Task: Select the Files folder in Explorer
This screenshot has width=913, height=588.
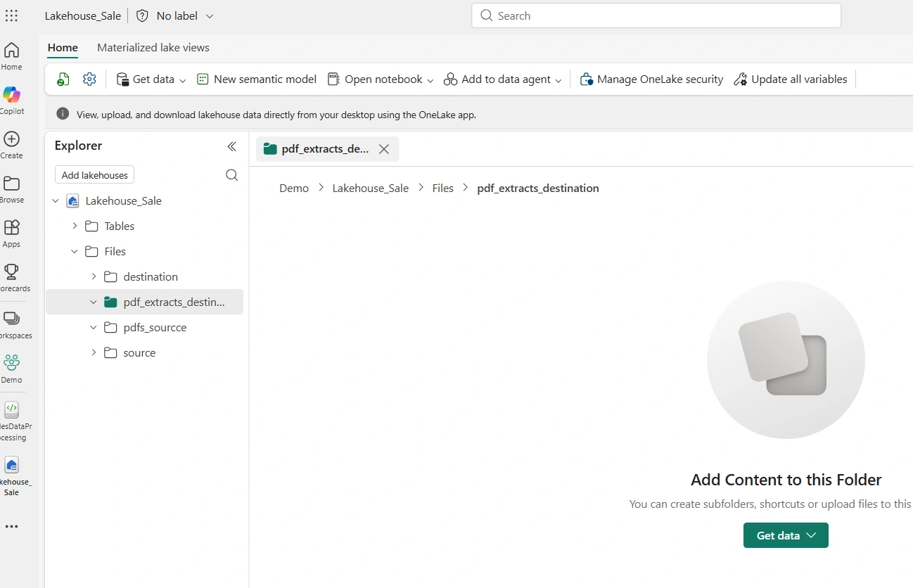Action: (115, 252)
